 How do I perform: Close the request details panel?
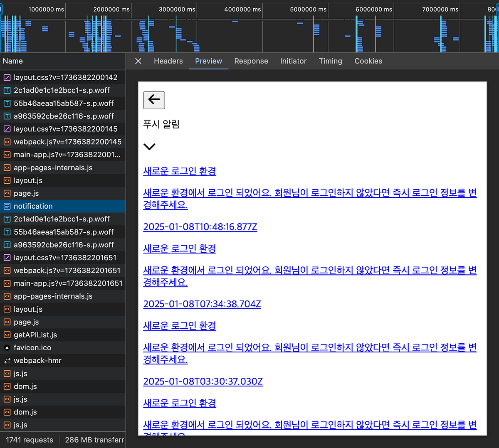[138, 61]
